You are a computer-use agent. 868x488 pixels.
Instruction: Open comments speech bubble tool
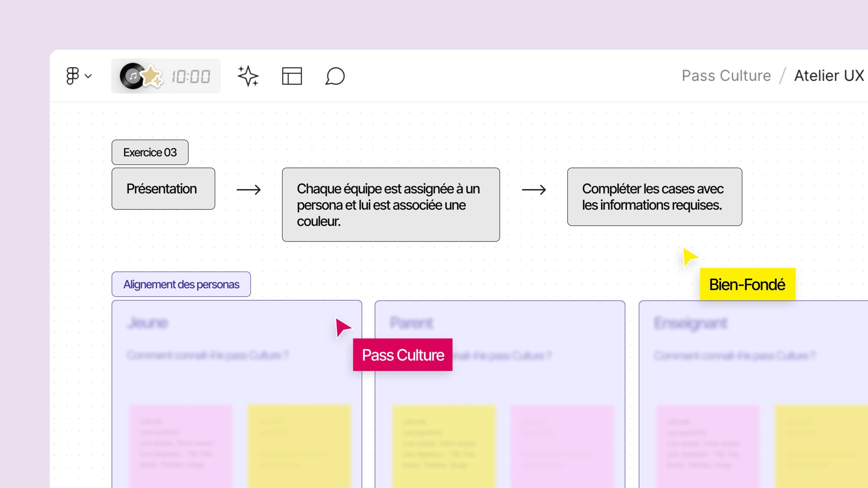coord(335,76)
